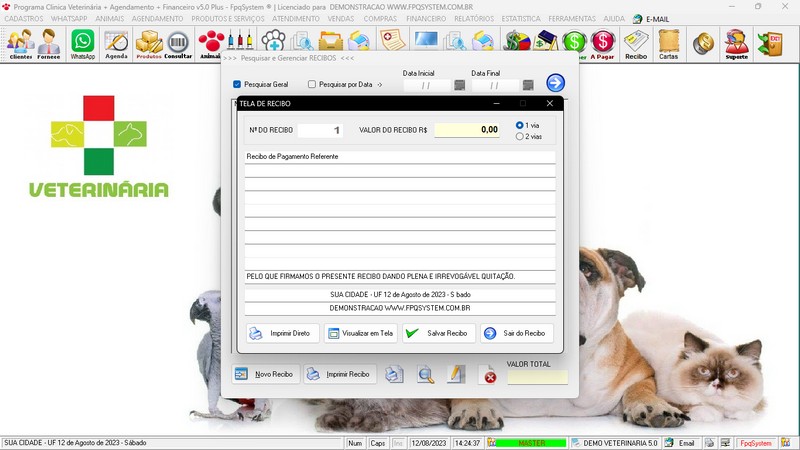The height and width of the screenshot is (450, 800).
Task: Select the 1 via radio option
Action: (519, 125)
